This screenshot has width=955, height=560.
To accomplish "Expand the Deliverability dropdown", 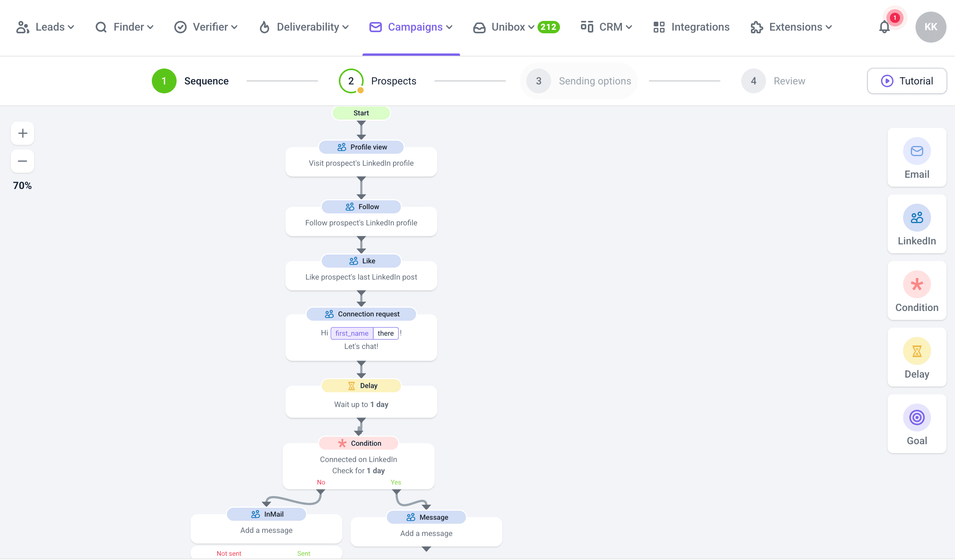I will [x=304, y=27].
